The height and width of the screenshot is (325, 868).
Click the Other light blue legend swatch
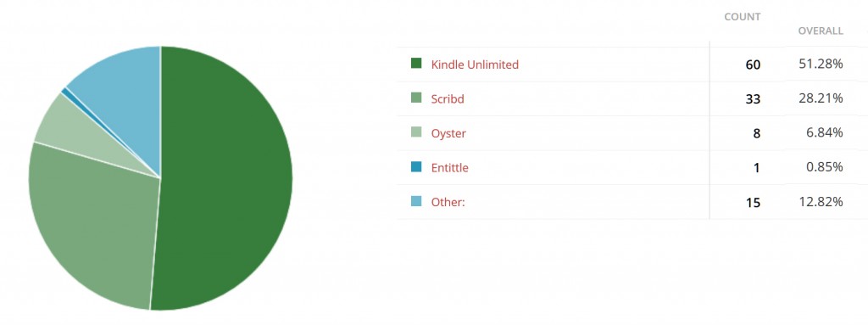416,201
